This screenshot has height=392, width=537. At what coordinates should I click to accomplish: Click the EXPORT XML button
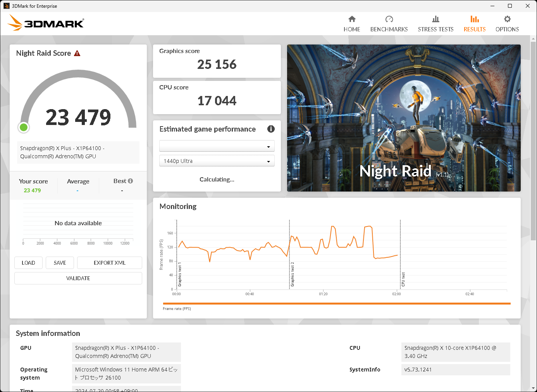(x=110, y=263)
